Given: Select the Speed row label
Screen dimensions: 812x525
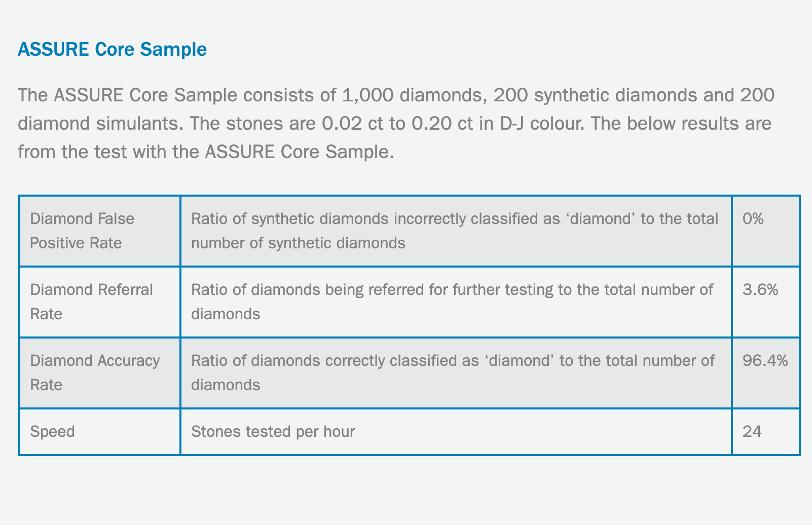Looking at the screenshot, I should coord(52,431).
